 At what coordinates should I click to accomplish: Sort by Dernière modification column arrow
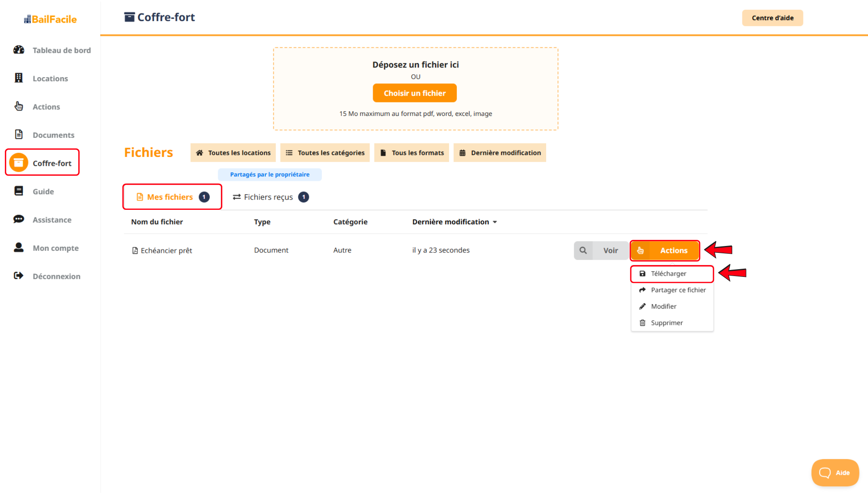(495, 222)
